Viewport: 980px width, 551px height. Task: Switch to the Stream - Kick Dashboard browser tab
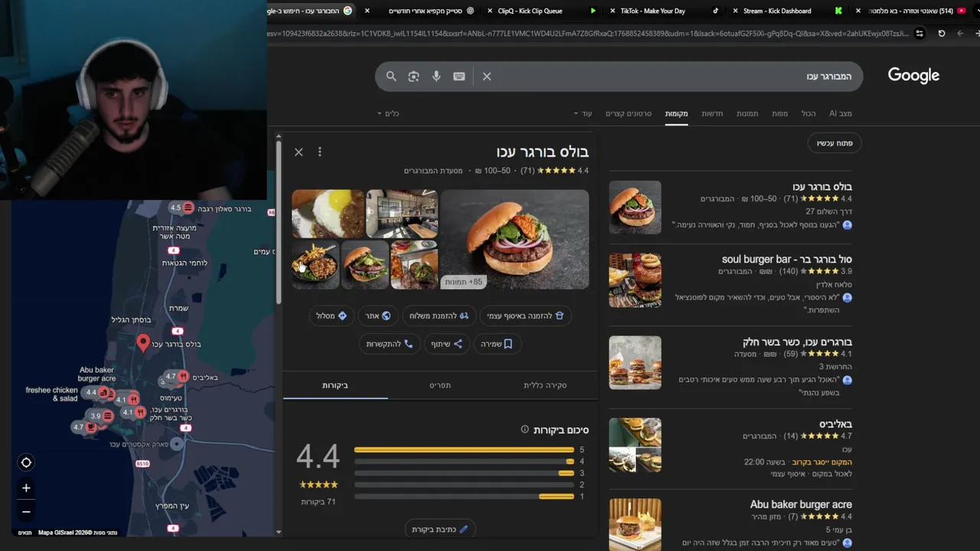click(786, 11)
